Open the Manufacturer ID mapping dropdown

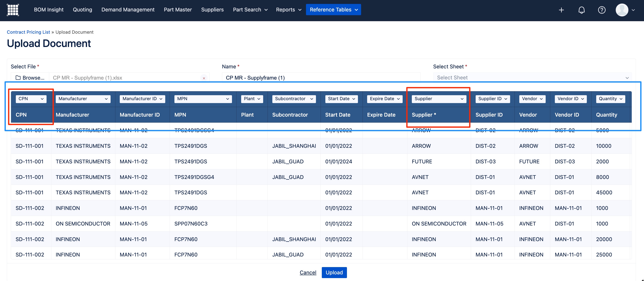[142, 99]
